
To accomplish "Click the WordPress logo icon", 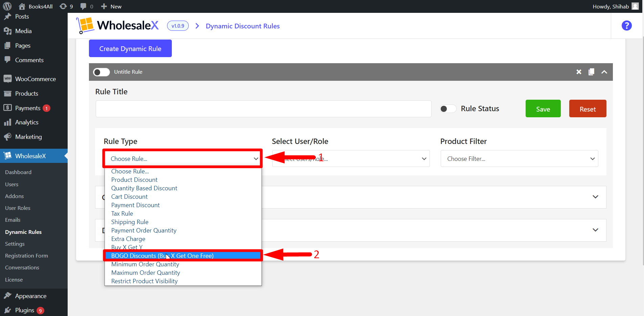I will coord(7,6).
